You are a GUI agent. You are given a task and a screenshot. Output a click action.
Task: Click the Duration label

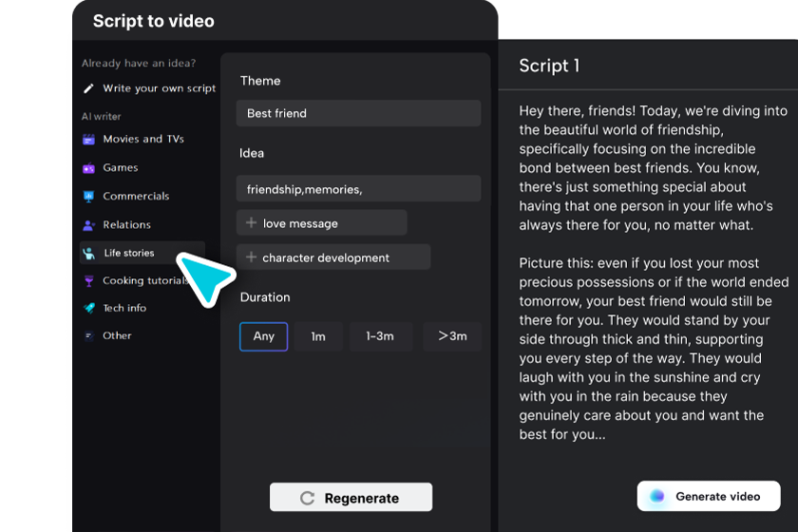click(x=265, y=297)
